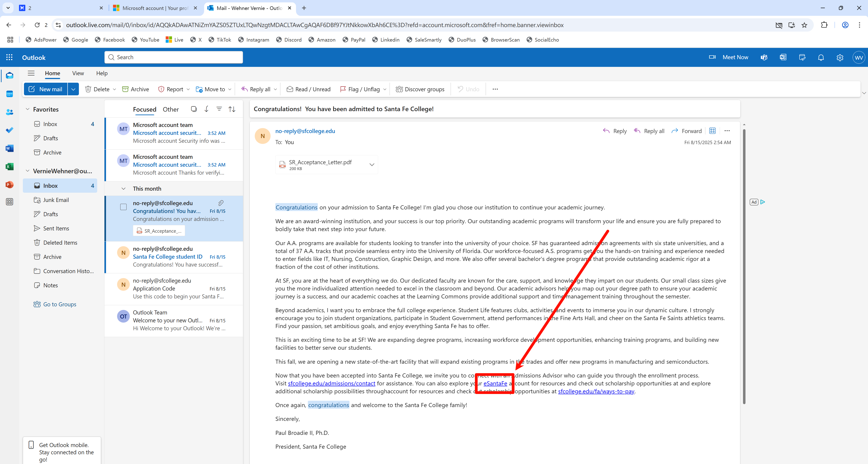The image size is (868, 464).
Task: Click the Select messages icon
Action: pos(193,109)
